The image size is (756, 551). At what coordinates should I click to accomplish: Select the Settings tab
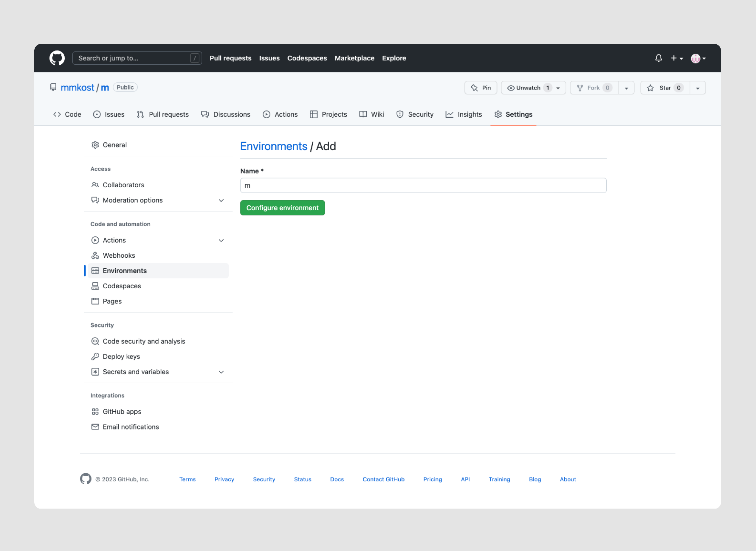tap(513, 114)
